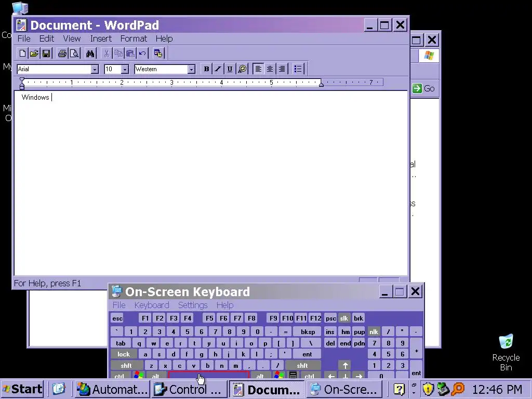This screenshot has height=399, width=532.
Task: Click the network computers tray icon
Action: 443,389
